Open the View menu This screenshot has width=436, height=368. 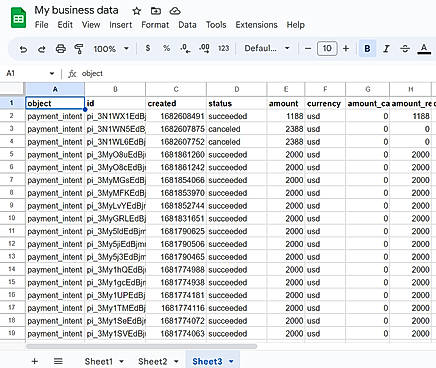tap(91, 25)
